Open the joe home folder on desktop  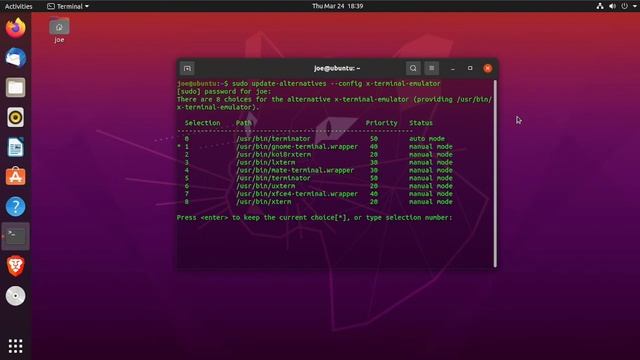[59, 30]
